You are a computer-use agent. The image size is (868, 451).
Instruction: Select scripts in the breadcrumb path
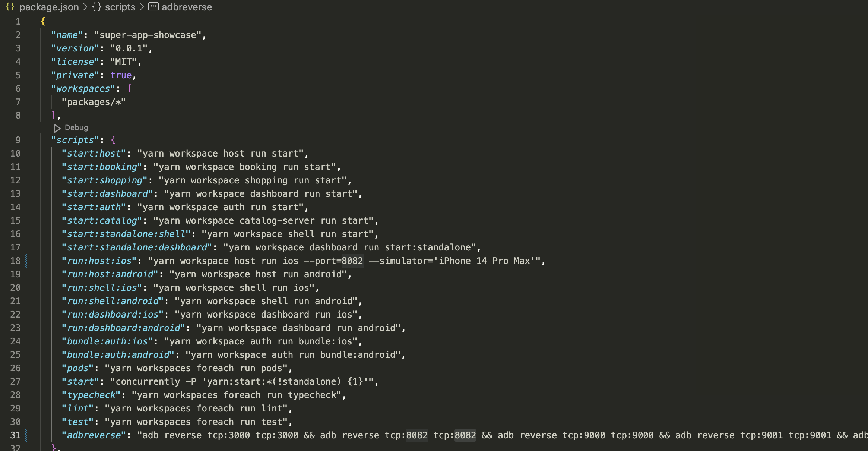click(120, 7)
